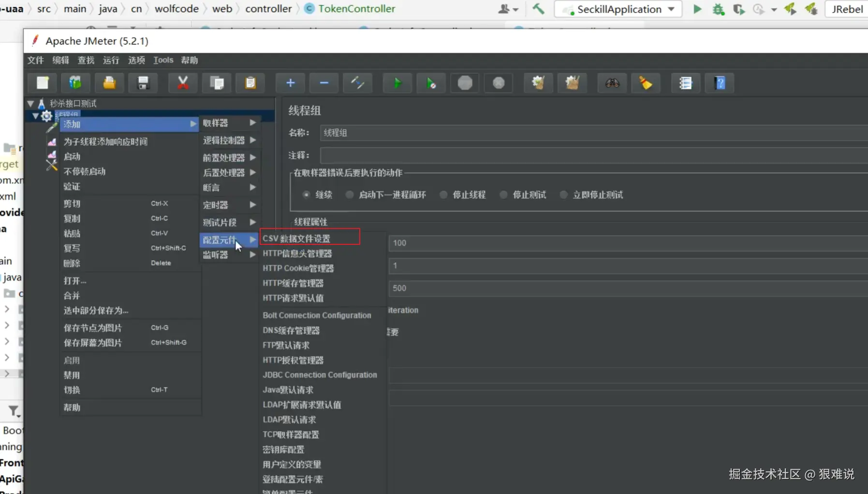The image size is (868, 494).
Task: Click the 名称 field containing 线程组
Action: click(x=594, y=133)
